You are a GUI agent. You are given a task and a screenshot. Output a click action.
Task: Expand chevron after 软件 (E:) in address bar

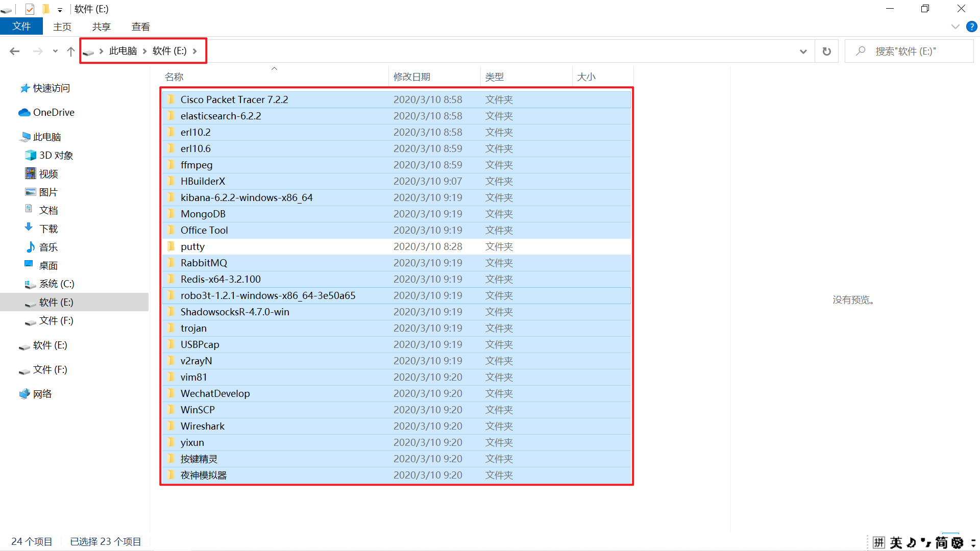pos(195,51)
